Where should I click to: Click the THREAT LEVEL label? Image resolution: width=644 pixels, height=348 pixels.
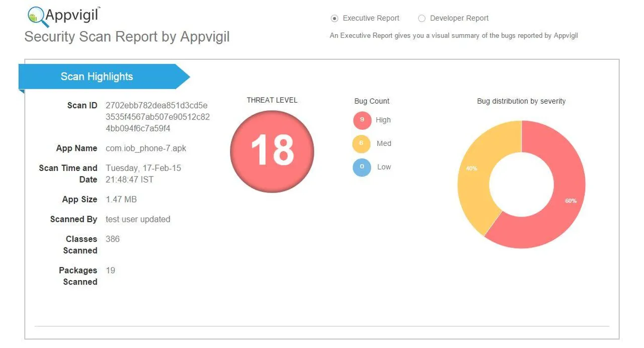[x=272, y=100]
